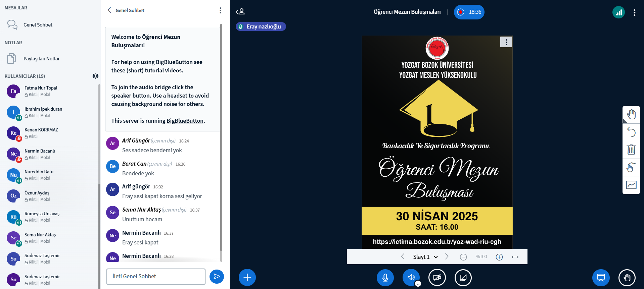Open audio device chevron menu
Screen dimensions: 644x289
tap(418, 284)
